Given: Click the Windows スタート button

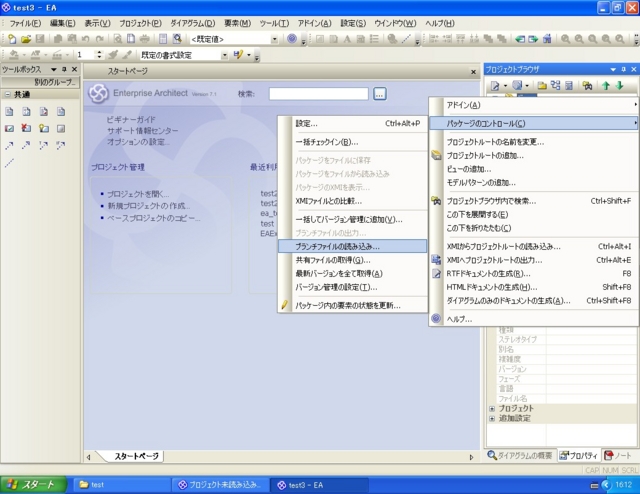Looking at the screenshot, I should coord(33,485).
